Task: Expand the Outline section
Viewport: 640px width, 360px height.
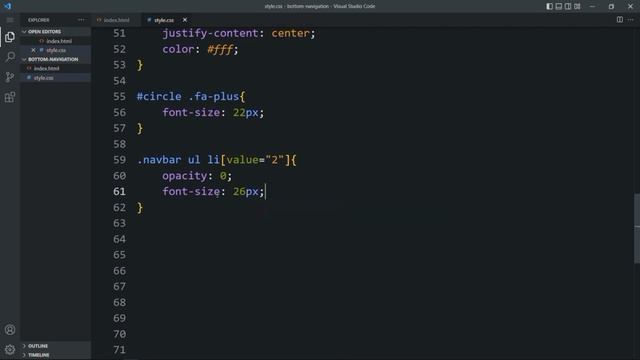Action: (56, 346)
